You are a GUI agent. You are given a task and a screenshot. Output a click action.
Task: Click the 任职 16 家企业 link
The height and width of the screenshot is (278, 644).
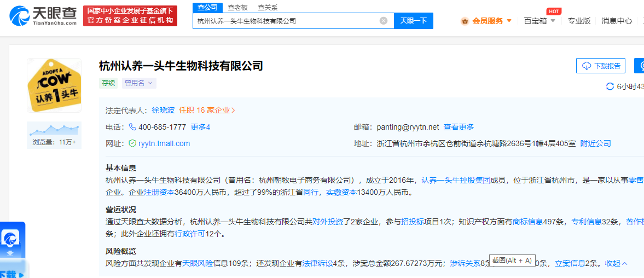coord(207,110)
